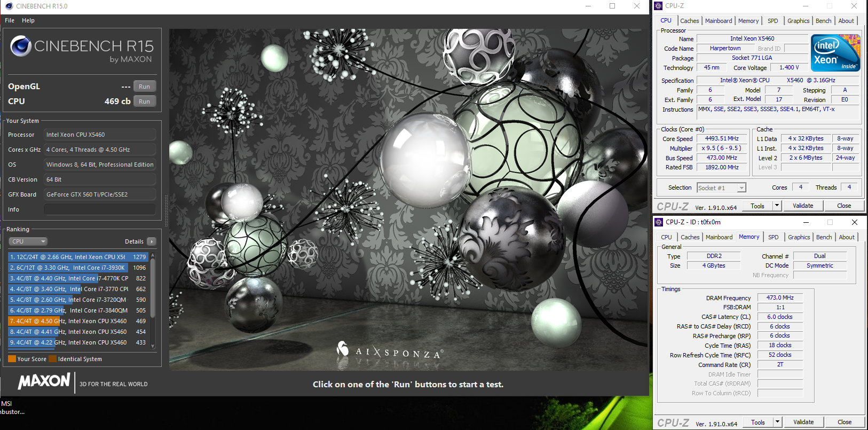
Task: Select ranking row Core i7-4770K 822
Action: [78, 278]
